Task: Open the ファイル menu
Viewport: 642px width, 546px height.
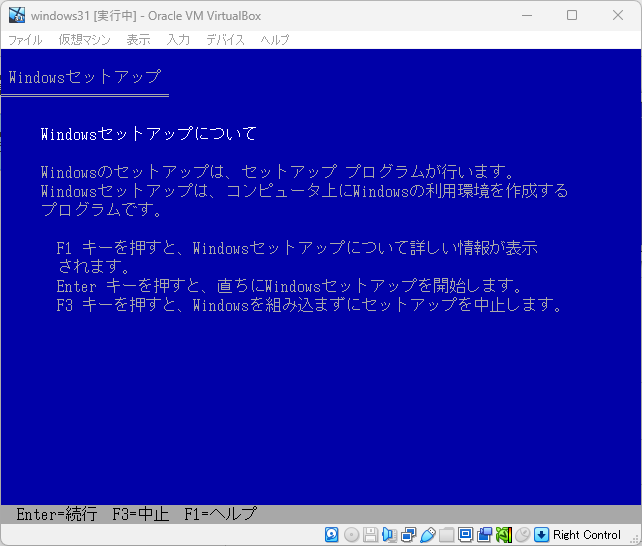Action: coord(25,40)
